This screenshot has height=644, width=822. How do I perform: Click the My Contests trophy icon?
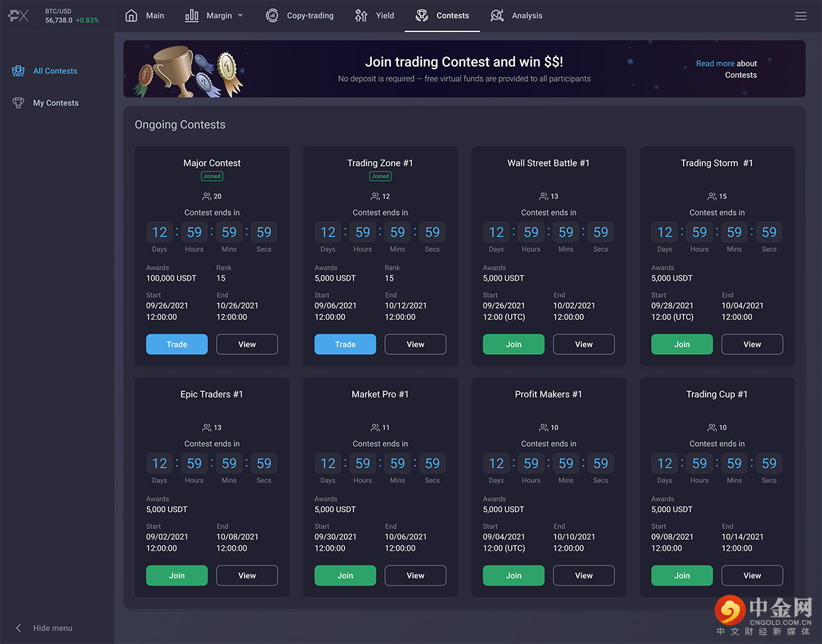pos(18,103)
